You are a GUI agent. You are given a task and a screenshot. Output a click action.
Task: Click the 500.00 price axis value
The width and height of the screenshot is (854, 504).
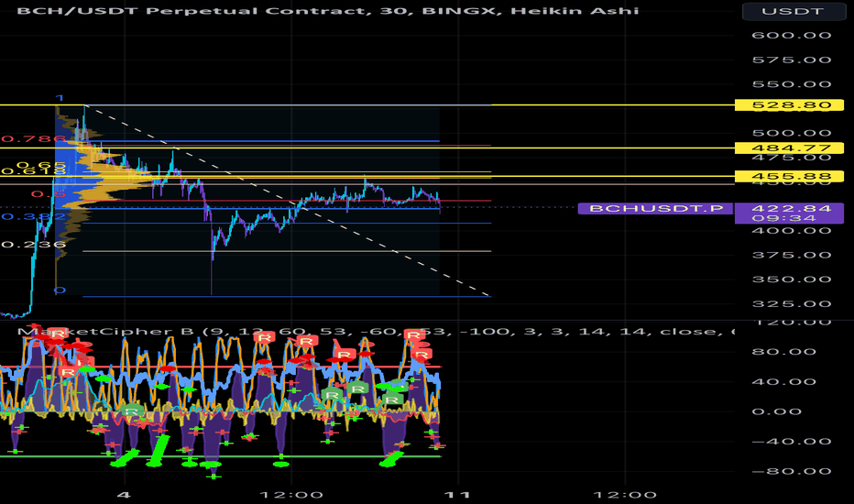point(792,133)
